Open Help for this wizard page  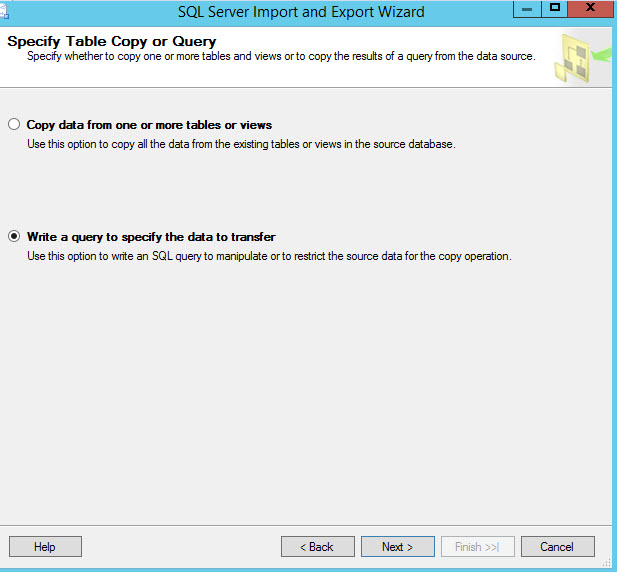coord(45,547)
